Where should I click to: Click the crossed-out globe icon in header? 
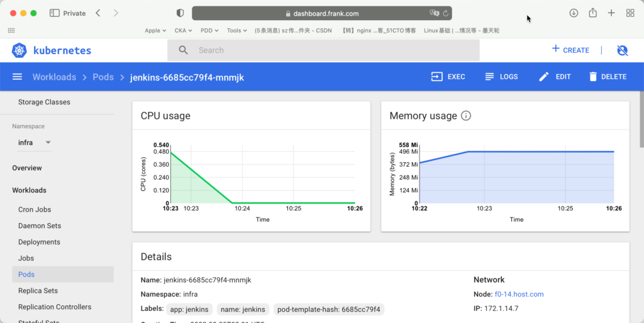622,50
